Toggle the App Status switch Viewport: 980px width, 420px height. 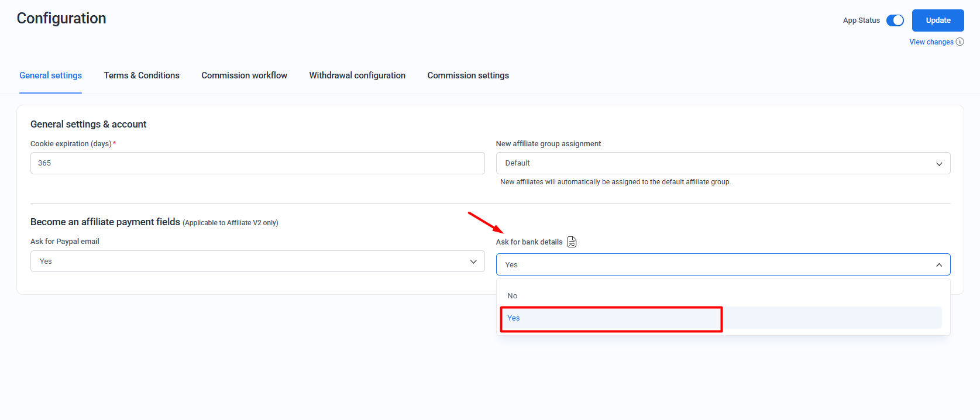point(895,20)
